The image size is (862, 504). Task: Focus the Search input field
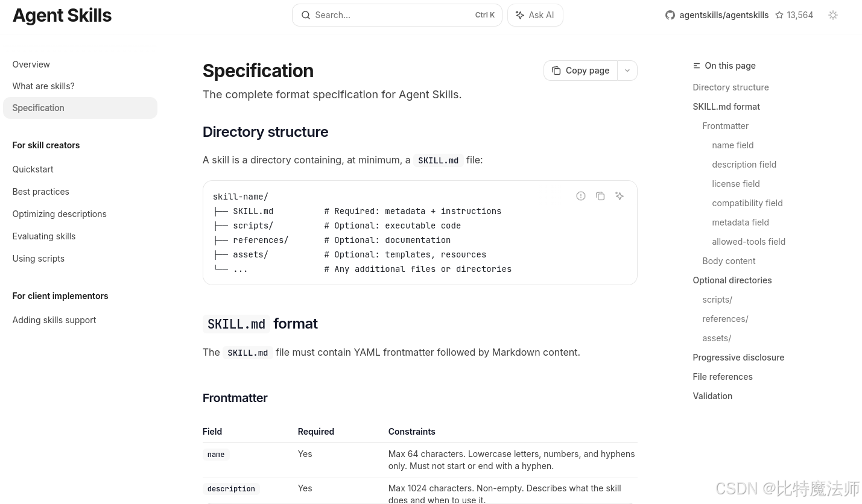point(397,15)
